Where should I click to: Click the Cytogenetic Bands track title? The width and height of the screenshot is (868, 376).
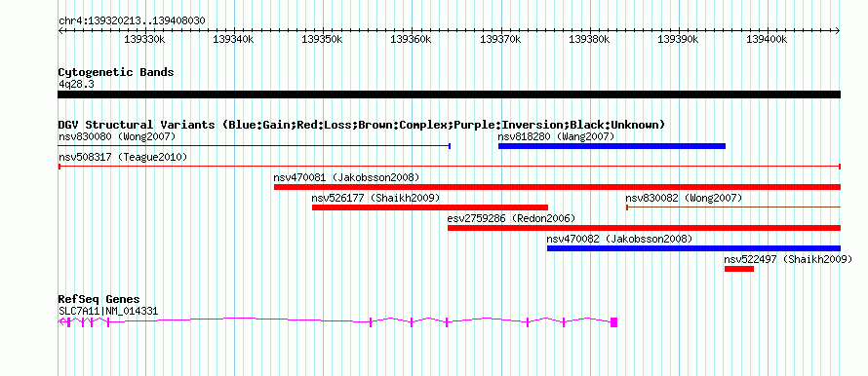pos(116,72)
